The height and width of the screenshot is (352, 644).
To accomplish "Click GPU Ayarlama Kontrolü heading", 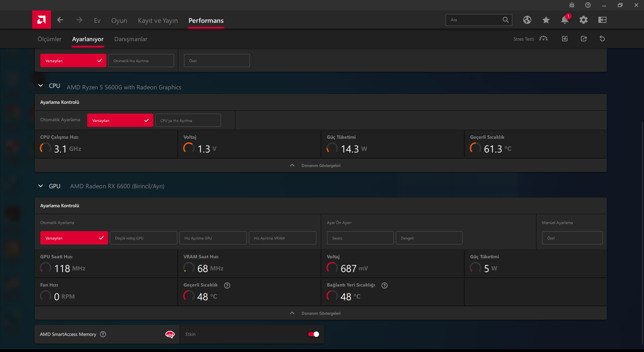I will 60,206.
